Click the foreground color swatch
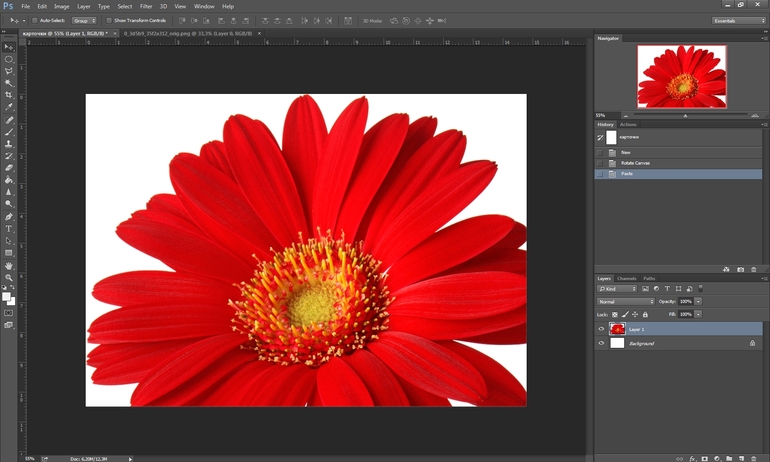The width and height of the screenshot is (770, 462). pos(6,295)
